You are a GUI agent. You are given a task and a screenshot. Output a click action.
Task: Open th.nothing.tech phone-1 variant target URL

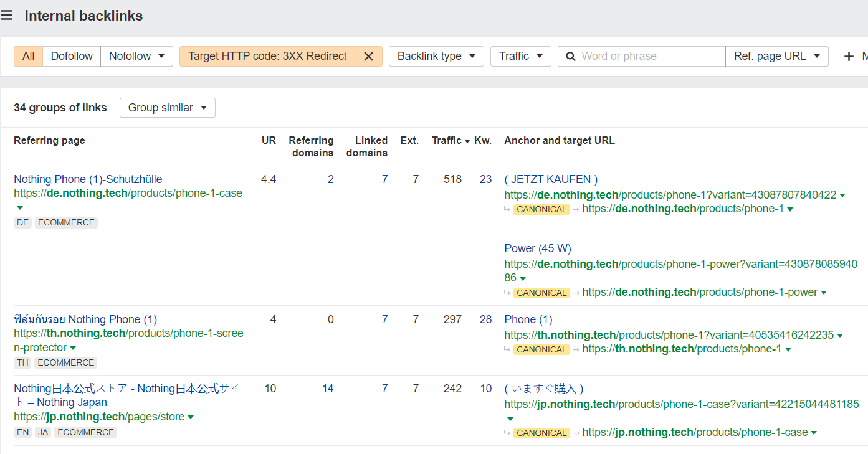tap(669, 335)
